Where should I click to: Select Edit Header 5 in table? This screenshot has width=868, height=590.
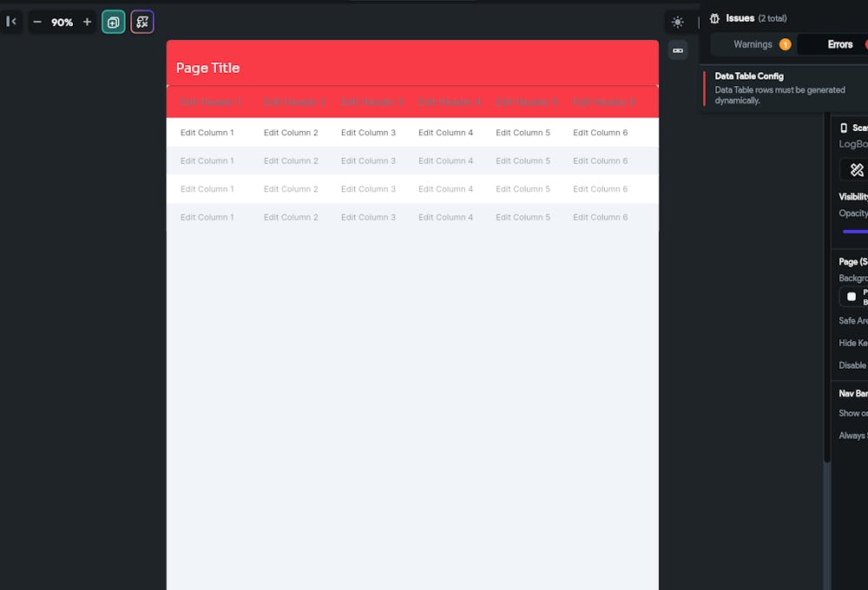(x=527, y=102)
